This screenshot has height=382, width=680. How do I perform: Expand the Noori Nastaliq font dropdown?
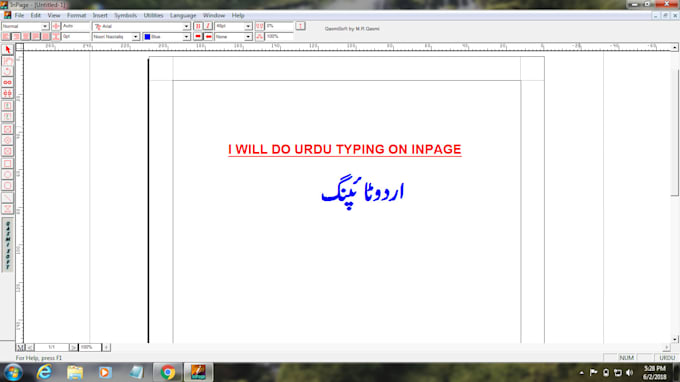pos(135,37)
